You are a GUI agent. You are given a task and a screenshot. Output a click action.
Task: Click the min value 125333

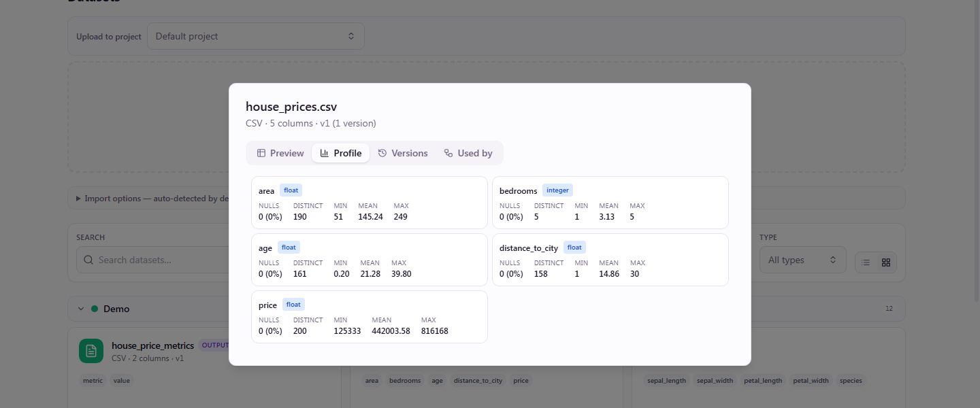347,331
